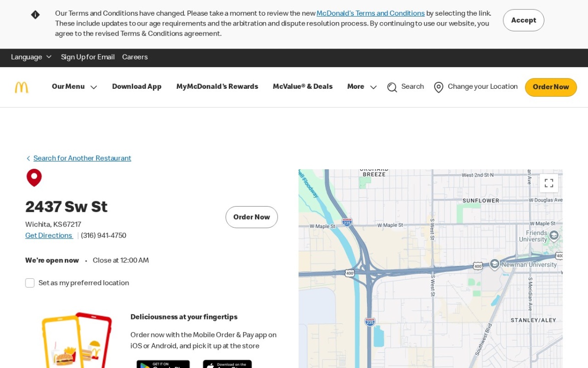
Task: Click the back chevron before Search for Another Restaurant
Action: 28,158
